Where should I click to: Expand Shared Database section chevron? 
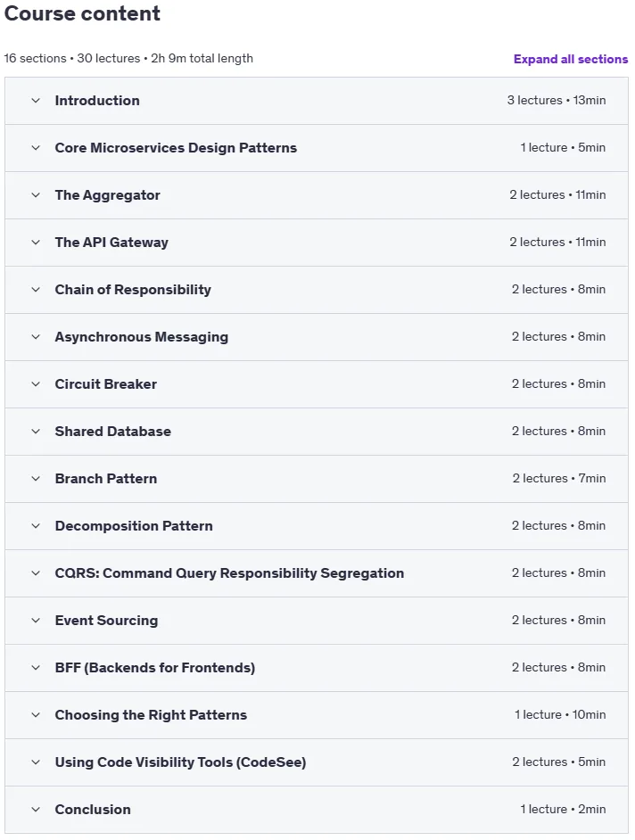tap(36, 432)
